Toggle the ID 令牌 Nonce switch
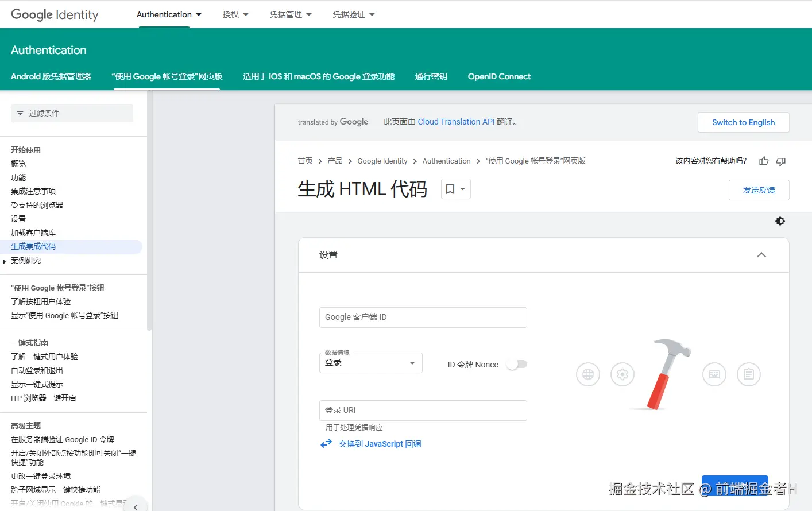The width and height of the screenshot is (812, 511). click(x=517, y=365)
